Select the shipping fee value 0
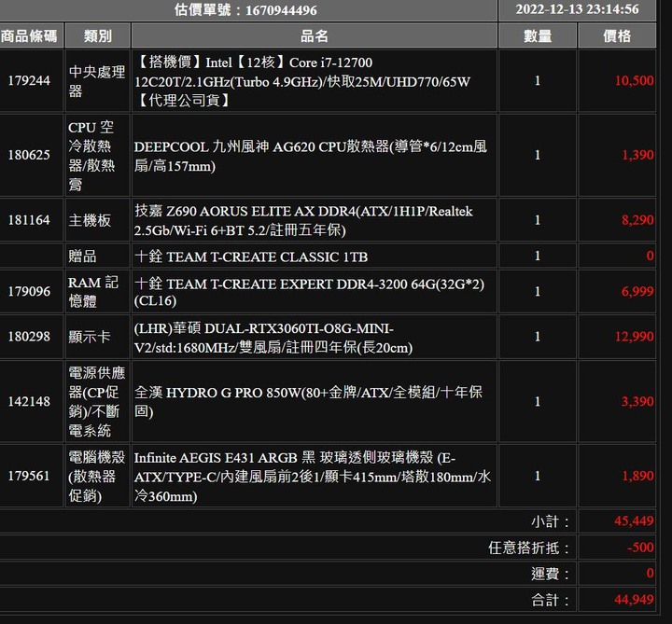The height and width of the screenshot is (624, 672). pos(651,573)
